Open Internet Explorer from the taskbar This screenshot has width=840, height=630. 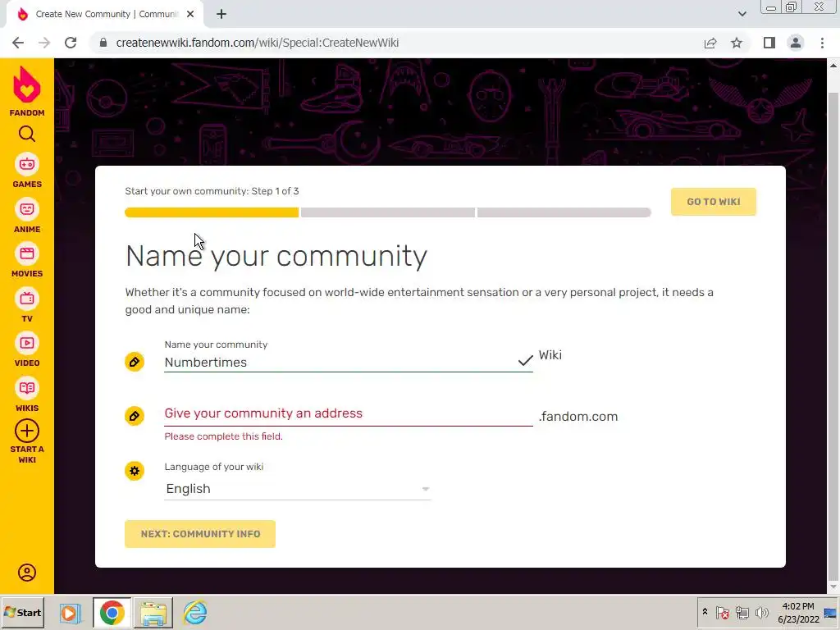point(195,613)
